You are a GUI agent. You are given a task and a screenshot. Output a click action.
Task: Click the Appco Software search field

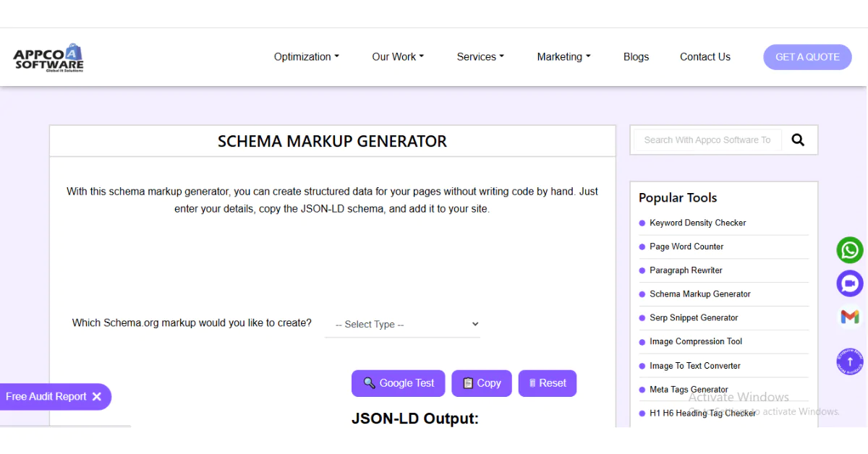[705, 140]
